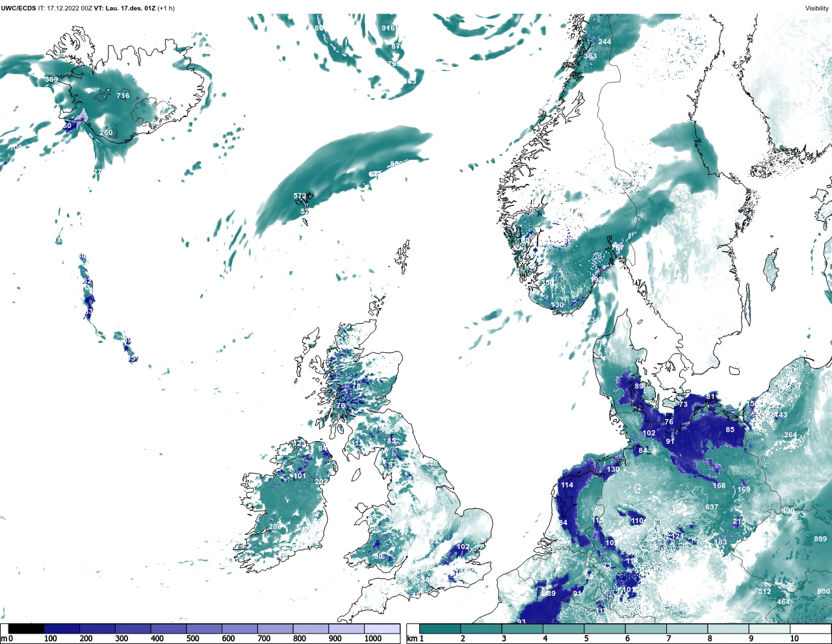Pick the 500–600 m legend color block
This screenshot has height=644, width=832.
coord(204,628)
